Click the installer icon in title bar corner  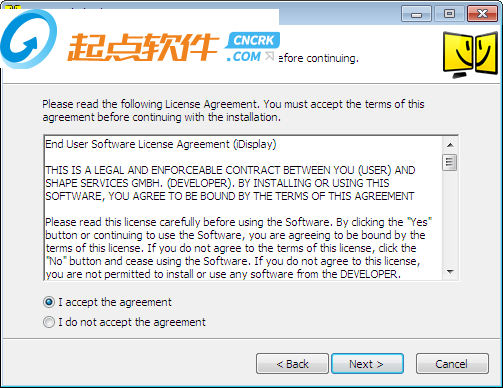point(13,7)
